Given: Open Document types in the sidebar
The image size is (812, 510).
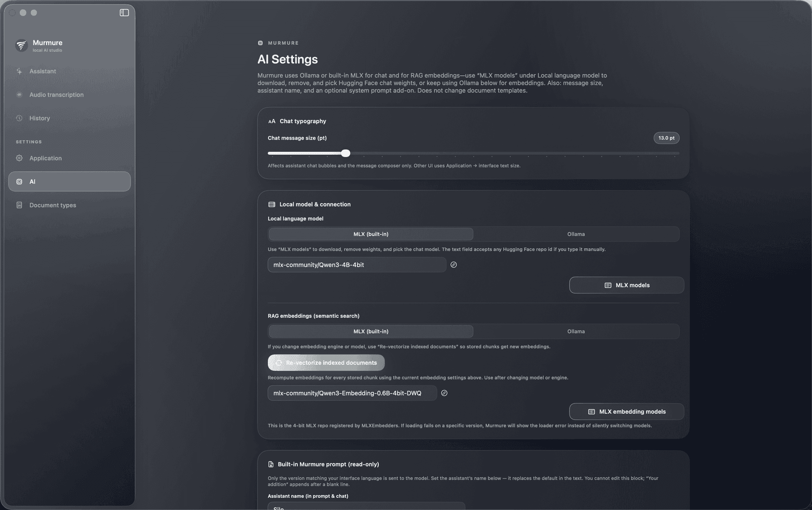Looking at the screenshot, I should pos(70,205).
